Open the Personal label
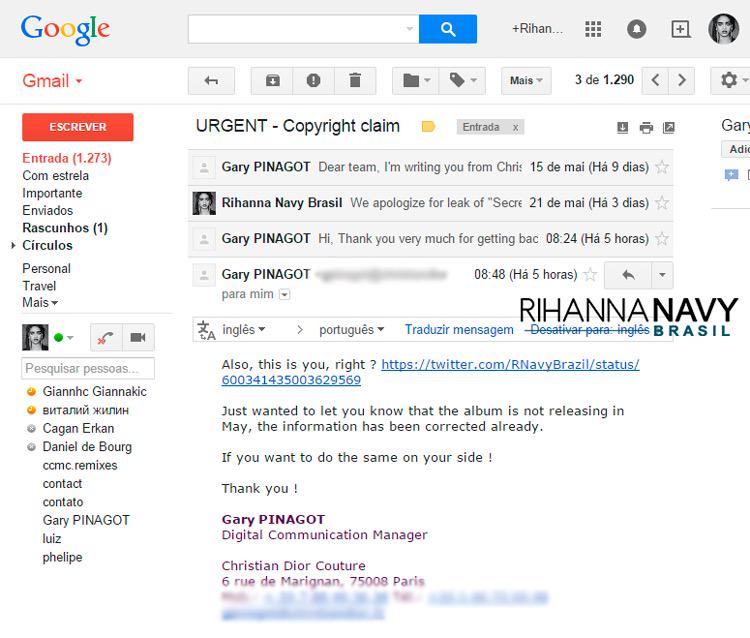 [x=46, y=268]
